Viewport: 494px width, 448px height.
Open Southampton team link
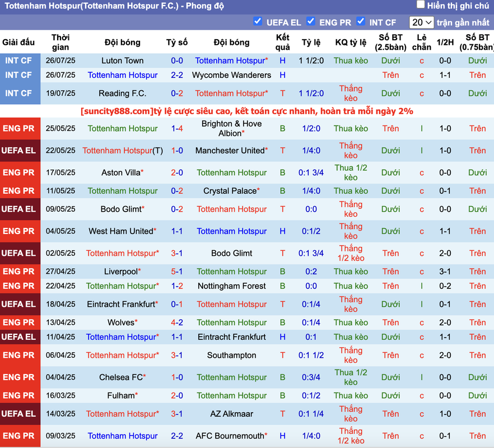tap(231, 356)
